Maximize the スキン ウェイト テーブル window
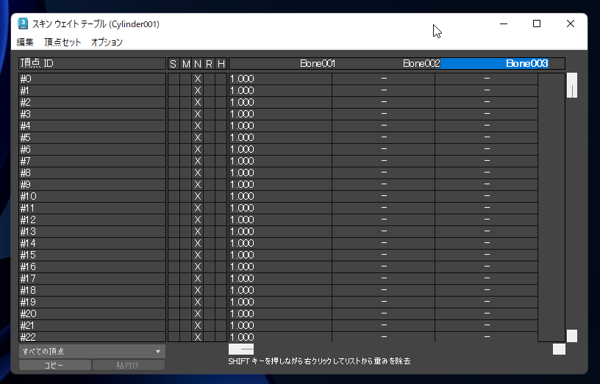This screenshot has height=384, width=600. click(537, 24)
